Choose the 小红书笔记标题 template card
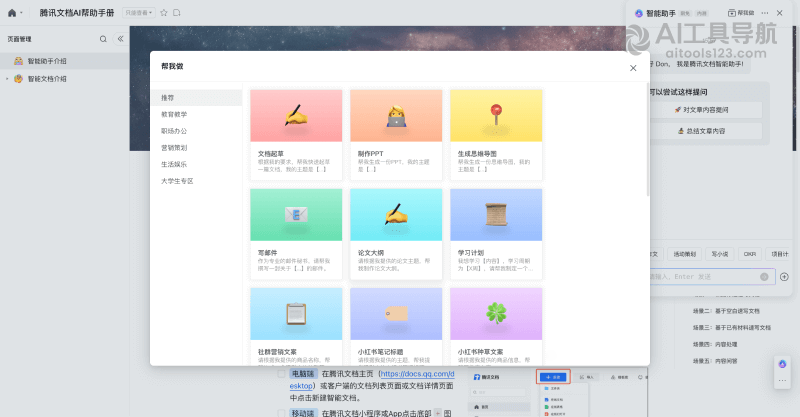The height and width of the screenshot is (417, 800). point(396,326)
